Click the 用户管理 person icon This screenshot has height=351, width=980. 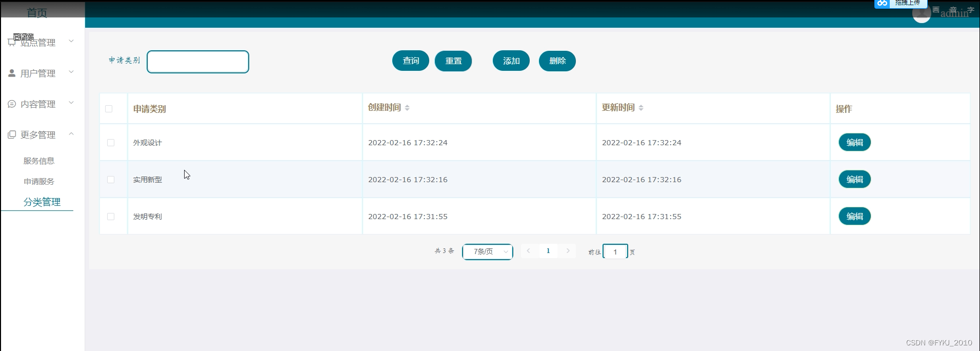click(x=12, y=73)
